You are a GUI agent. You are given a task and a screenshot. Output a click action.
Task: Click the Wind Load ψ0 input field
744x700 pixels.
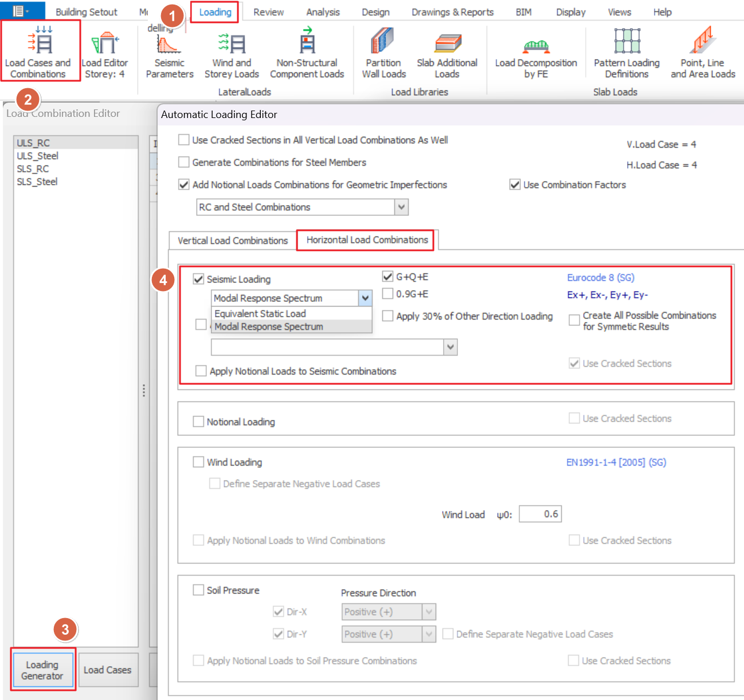pyautogui.click(x=540, y=514)
